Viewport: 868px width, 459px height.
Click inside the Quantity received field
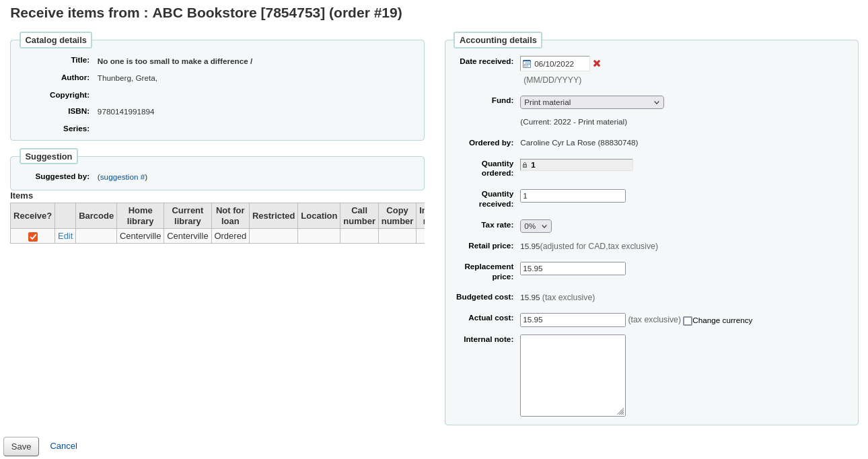[573, 195]
